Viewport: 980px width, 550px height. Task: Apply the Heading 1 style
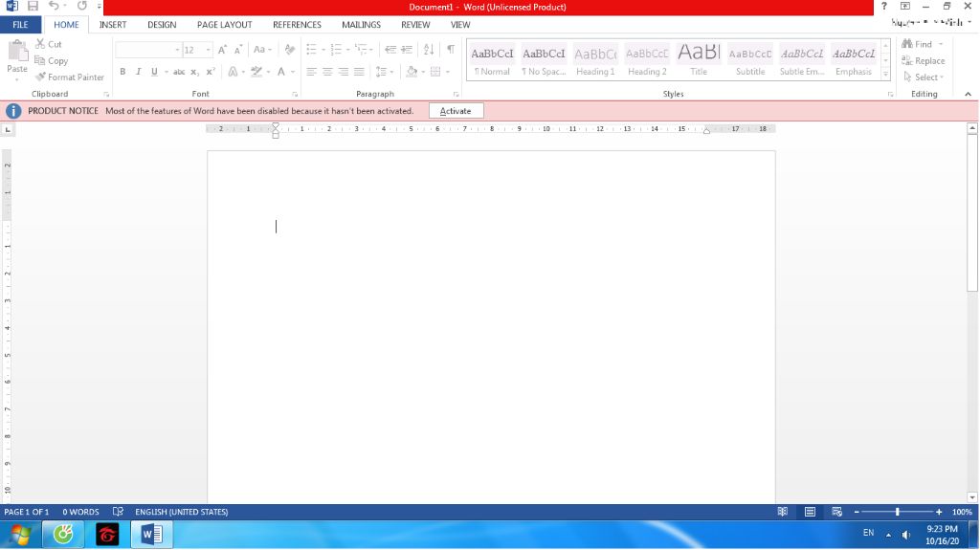point(595,60)
